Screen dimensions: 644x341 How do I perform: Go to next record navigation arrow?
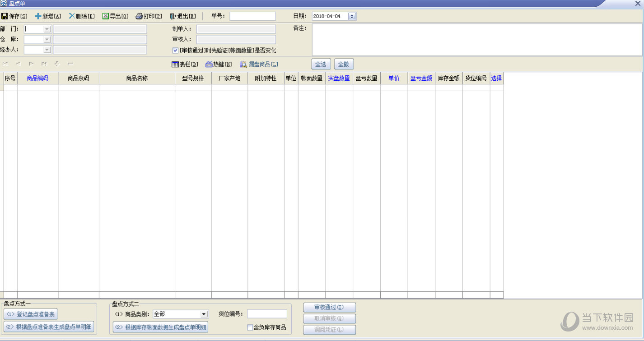(x=31, y=64)
